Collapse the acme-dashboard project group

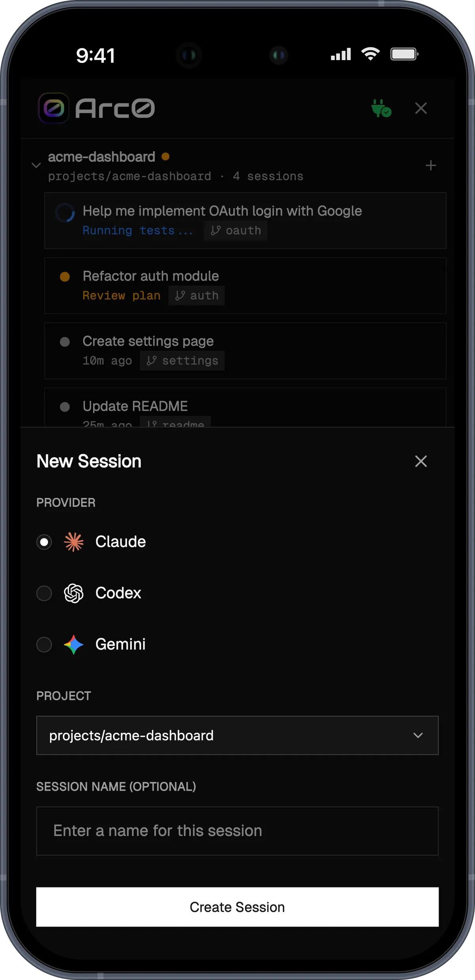click(x=36, y=165)
